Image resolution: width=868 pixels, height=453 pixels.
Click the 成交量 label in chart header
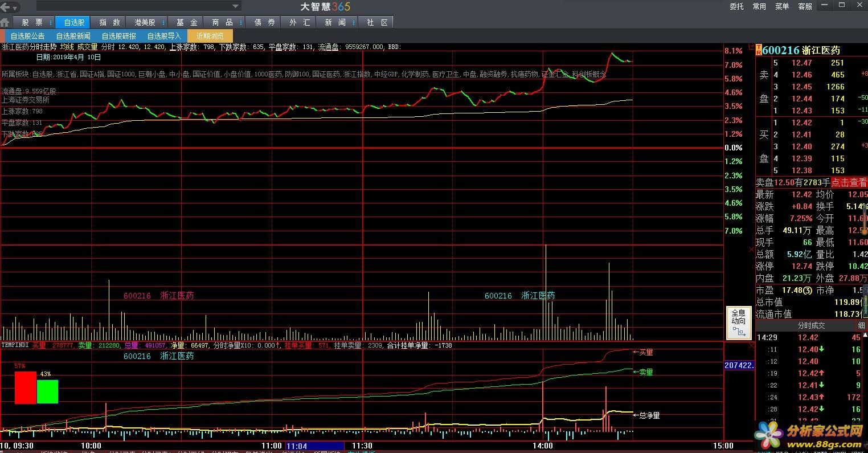(87, 47)
